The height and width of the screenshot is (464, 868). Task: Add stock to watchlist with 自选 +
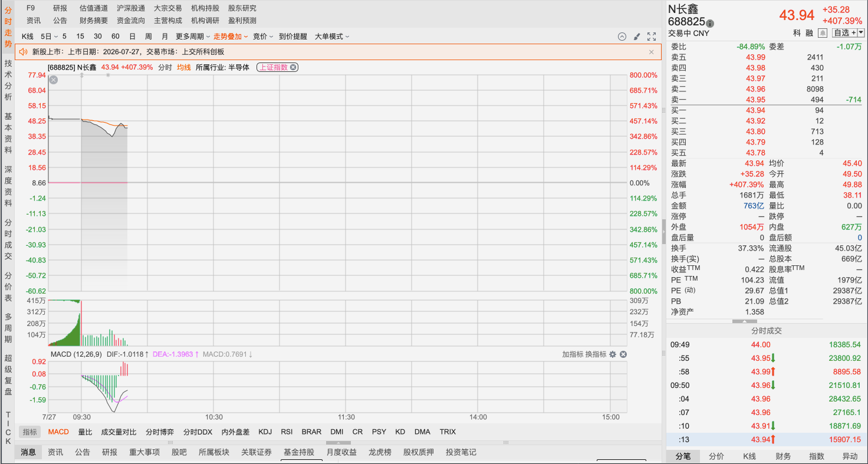pos(844,33)
